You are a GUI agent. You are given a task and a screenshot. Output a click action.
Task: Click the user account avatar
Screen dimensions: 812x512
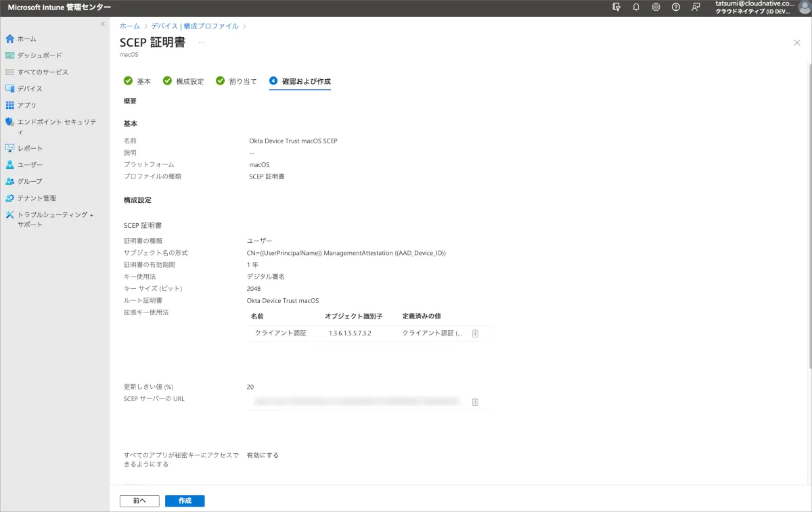[x=804, y=7]
